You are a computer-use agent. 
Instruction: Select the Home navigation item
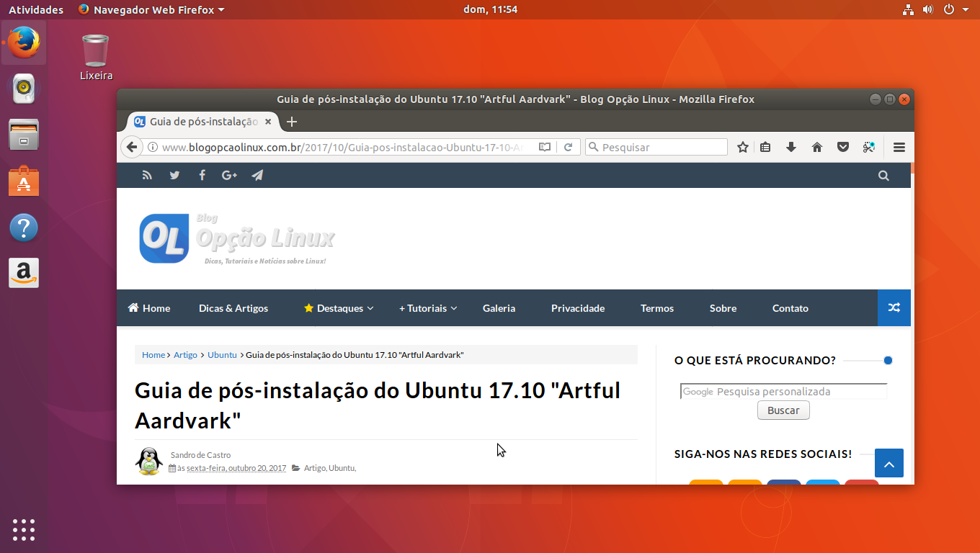coord(149,308)
